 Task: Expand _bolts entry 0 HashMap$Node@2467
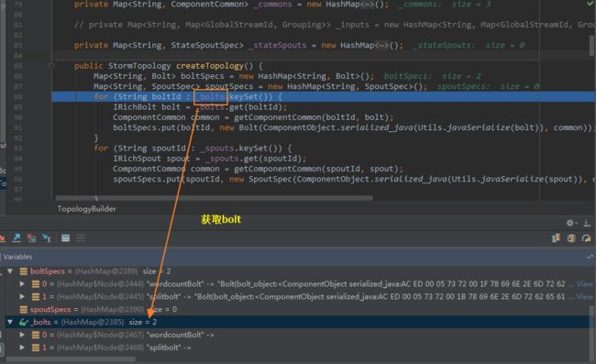coord(22,335)
